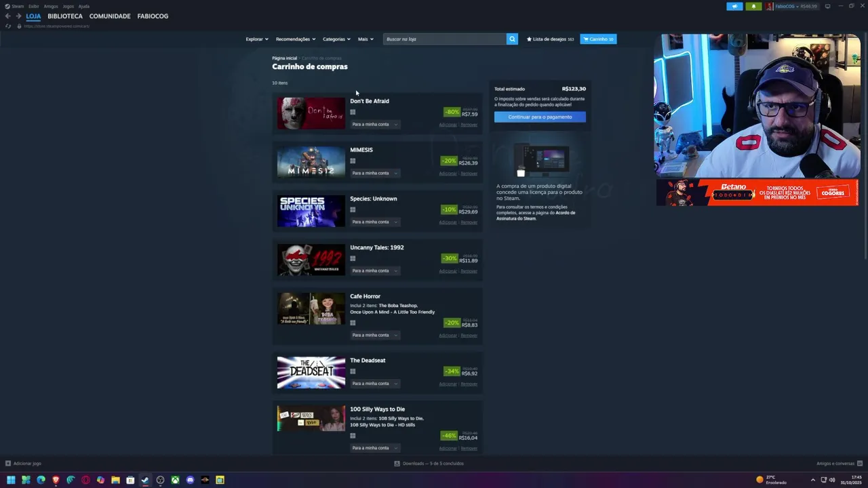Open Lista de desejos wishlist
The height and width of the screenshot is (488, 868).
tap(550, 39)
